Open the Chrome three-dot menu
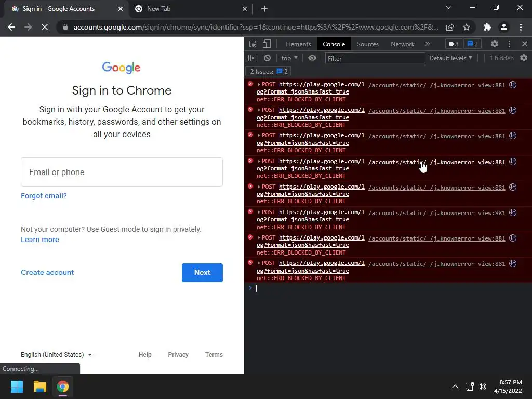 [521, 27]
